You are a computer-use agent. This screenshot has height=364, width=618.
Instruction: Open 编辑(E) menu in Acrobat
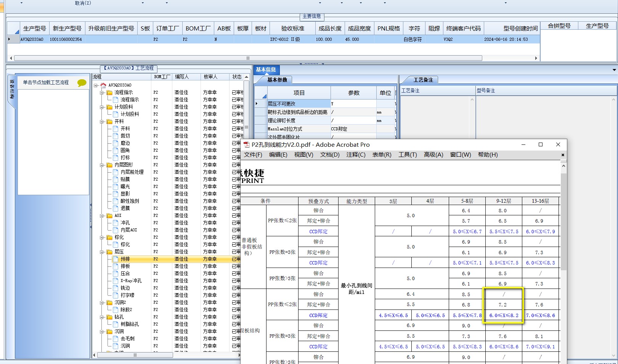point(278,155)
